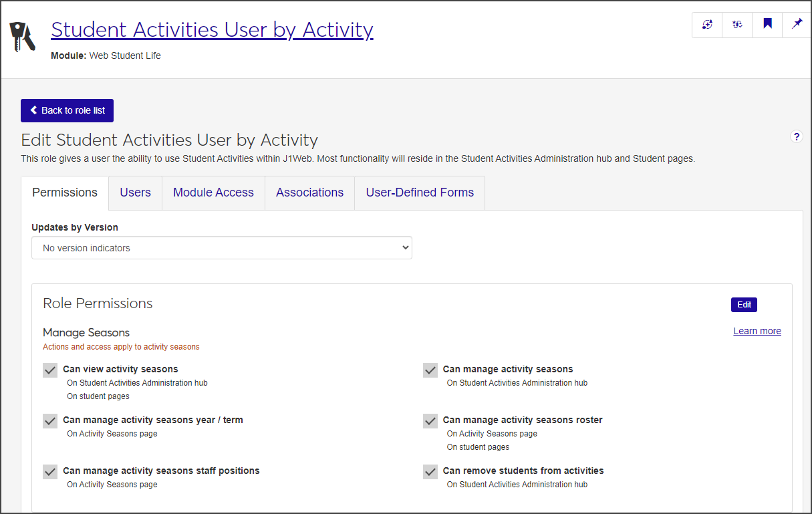
Task: Click the star-and-checkmark process icon in header
Action: point(737,25)
